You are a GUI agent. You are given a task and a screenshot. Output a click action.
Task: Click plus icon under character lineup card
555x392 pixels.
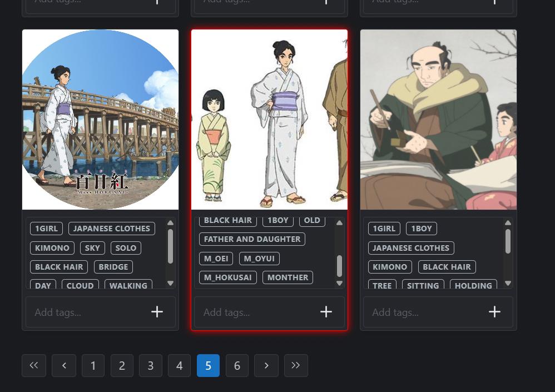click(326, 312)
